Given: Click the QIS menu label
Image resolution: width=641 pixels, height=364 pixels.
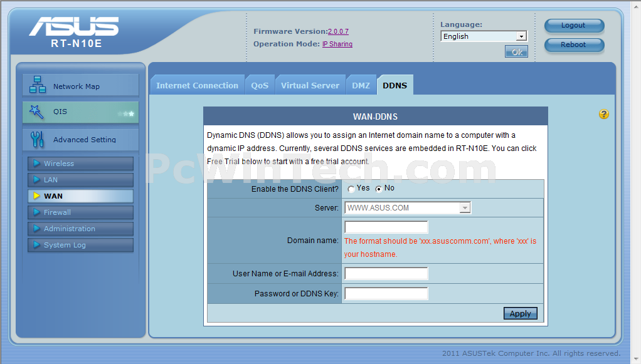Looking at the screenshot, I should [x=60, y=112].
